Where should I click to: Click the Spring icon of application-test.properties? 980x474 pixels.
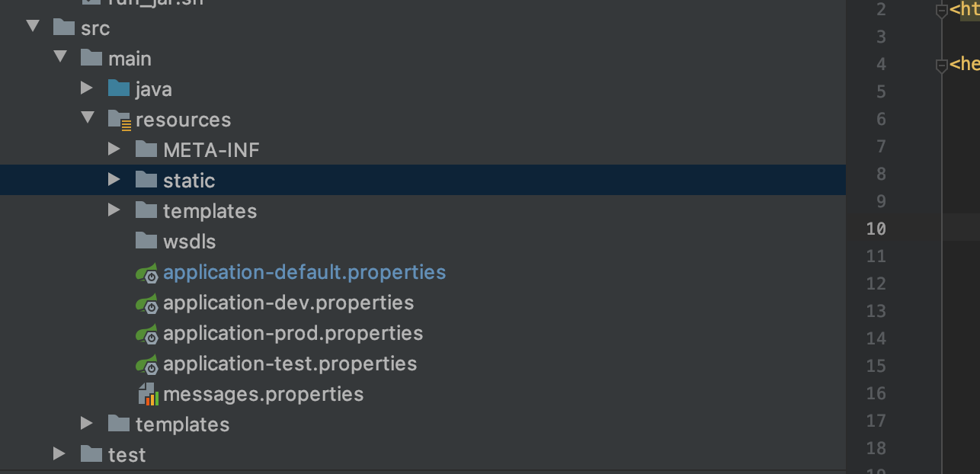click(147, 364)
